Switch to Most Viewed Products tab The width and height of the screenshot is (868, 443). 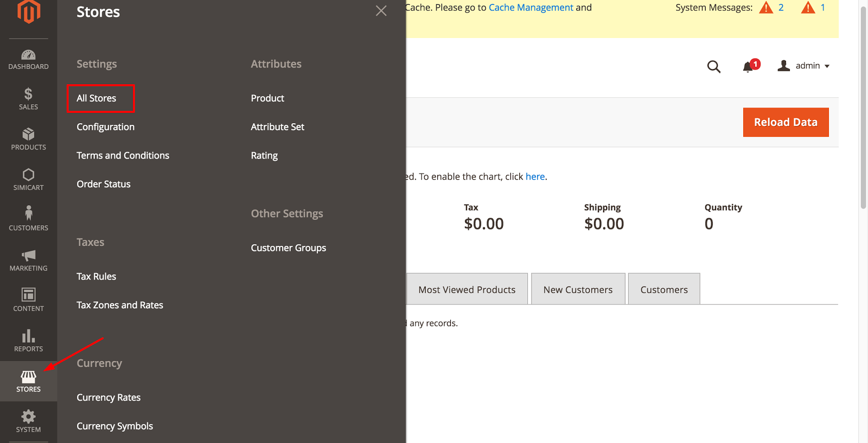click(x=467, y=289)
